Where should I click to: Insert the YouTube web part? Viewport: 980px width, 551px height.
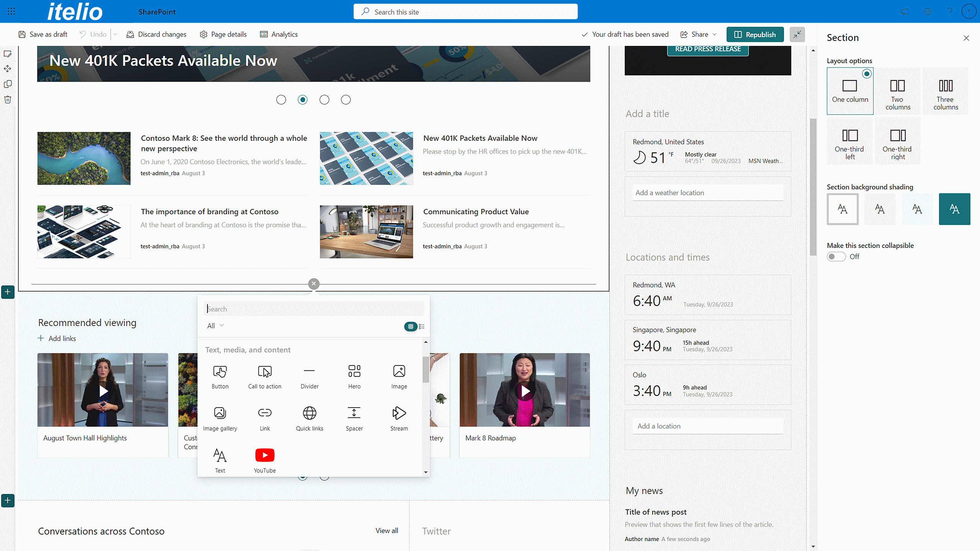[x=265, y=461]
